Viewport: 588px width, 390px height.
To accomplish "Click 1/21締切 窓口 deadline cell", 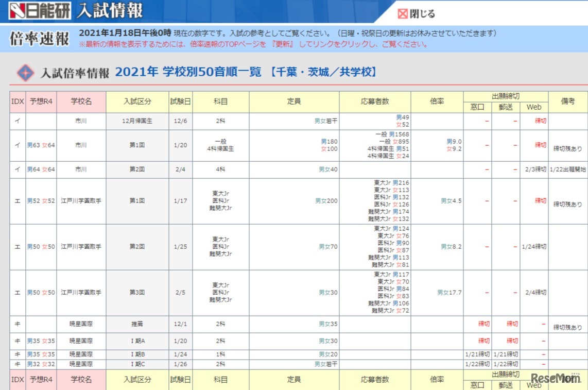I will (x=477, y=354).
